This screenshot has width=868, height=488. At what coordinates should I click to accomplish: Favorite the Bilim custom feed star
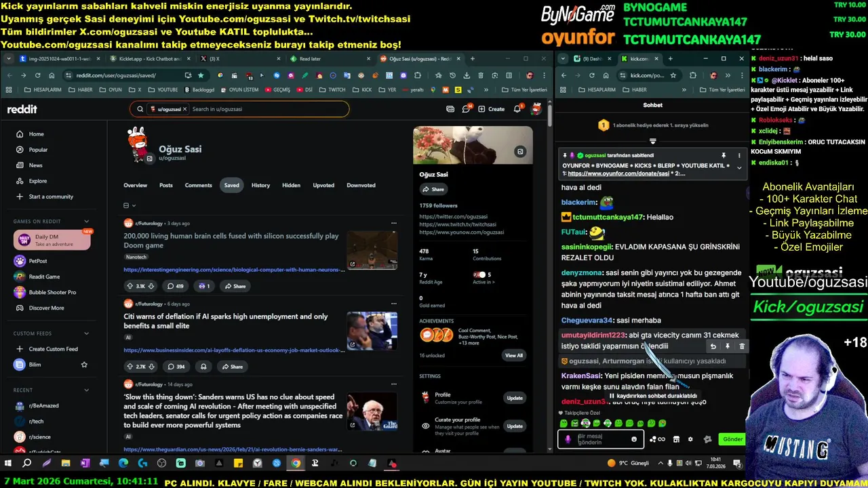click(84, 365)
